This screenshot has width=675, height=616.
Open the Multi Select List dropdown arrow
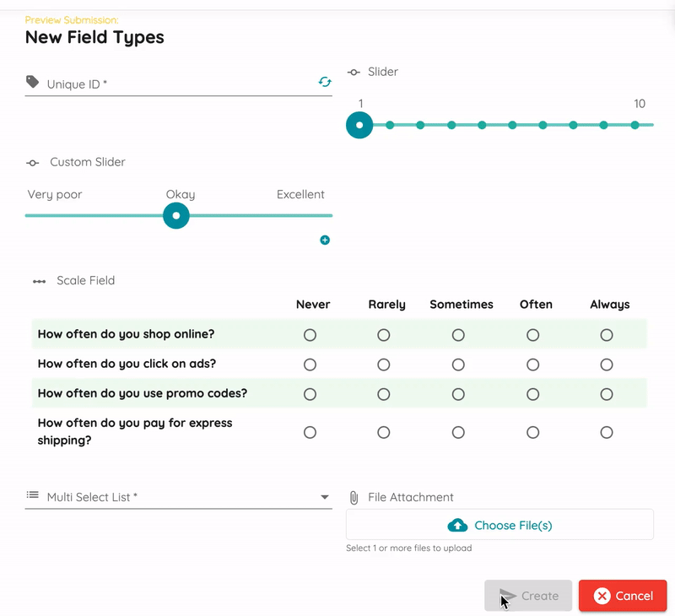coord(325,497)
